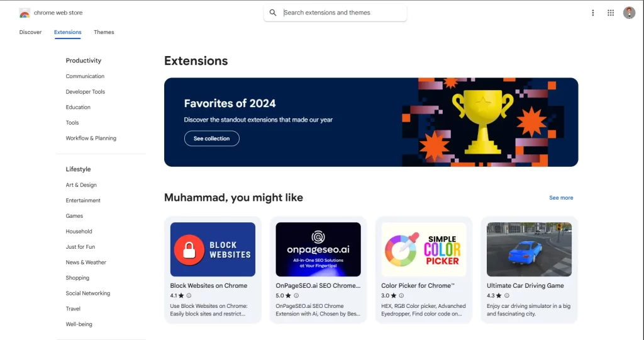This screenshot has width=644, height=340.
Task: Click the Chrome Web Store rainbow logo
Action: coord(25,13)
